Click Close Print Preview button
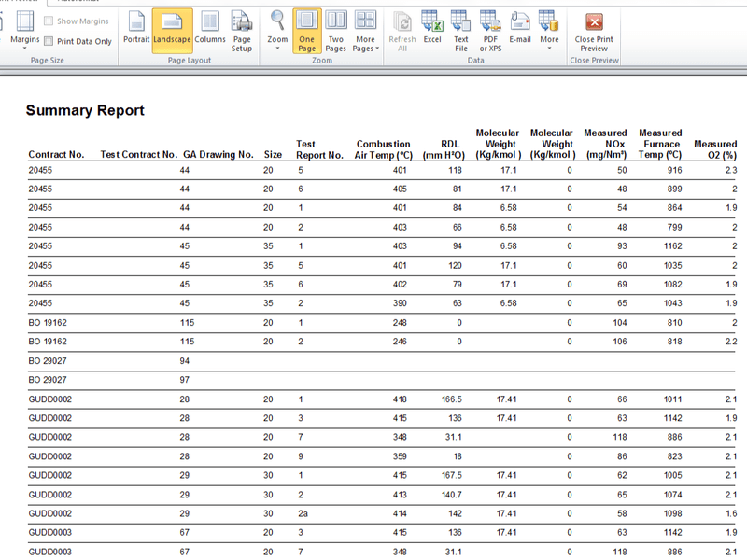 (594, 30)
